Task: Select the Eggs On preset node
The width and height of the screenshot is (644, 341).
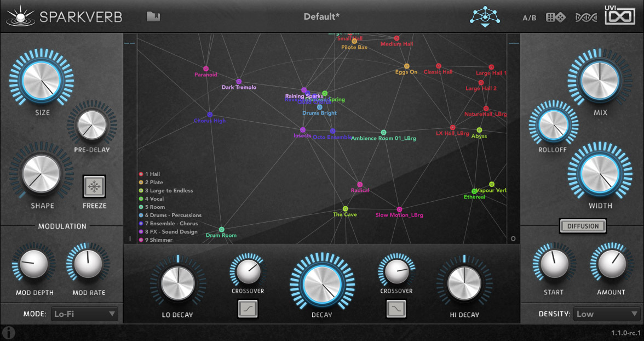Action: (x=406, y=66)
